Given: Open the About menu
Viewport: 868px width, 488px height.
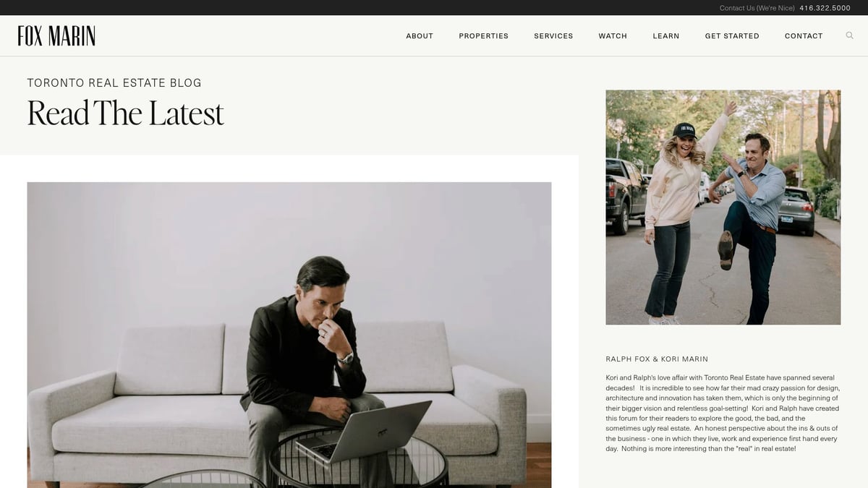Looking at the screenshot, I should click(420, 36).
